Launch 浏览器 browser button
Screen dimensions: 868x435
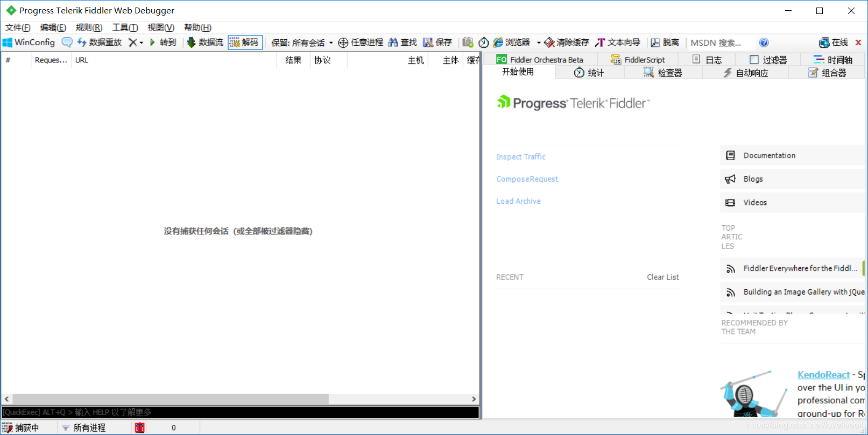[x=512, y=42]
